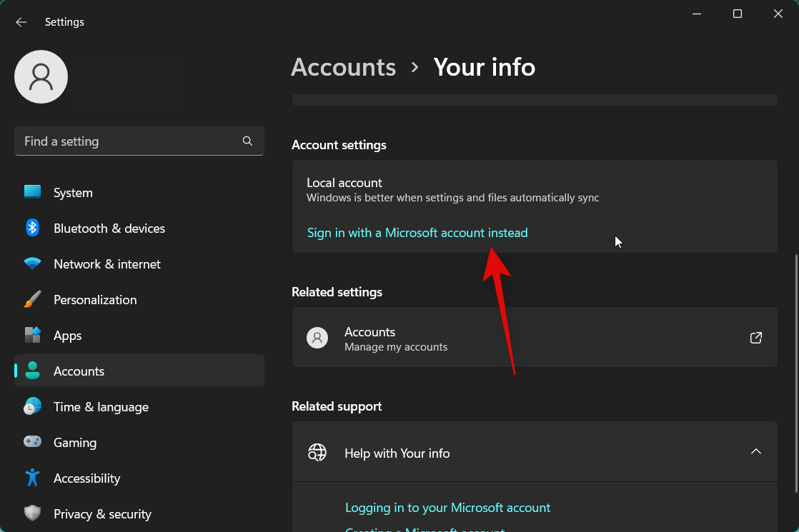Click the Find a setting search box
Screen dimensions: 799x532
tap(129, 141)
